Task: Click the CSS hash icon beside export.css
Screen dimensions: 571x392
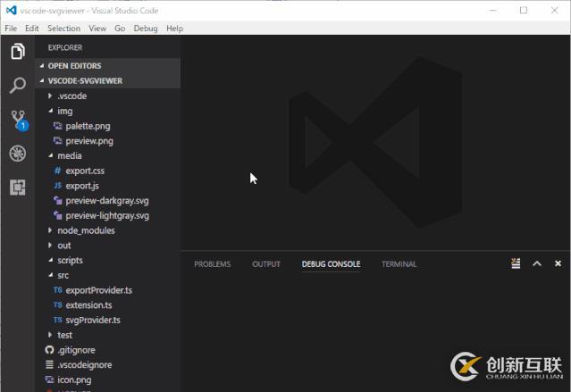Action: [57, 171]
